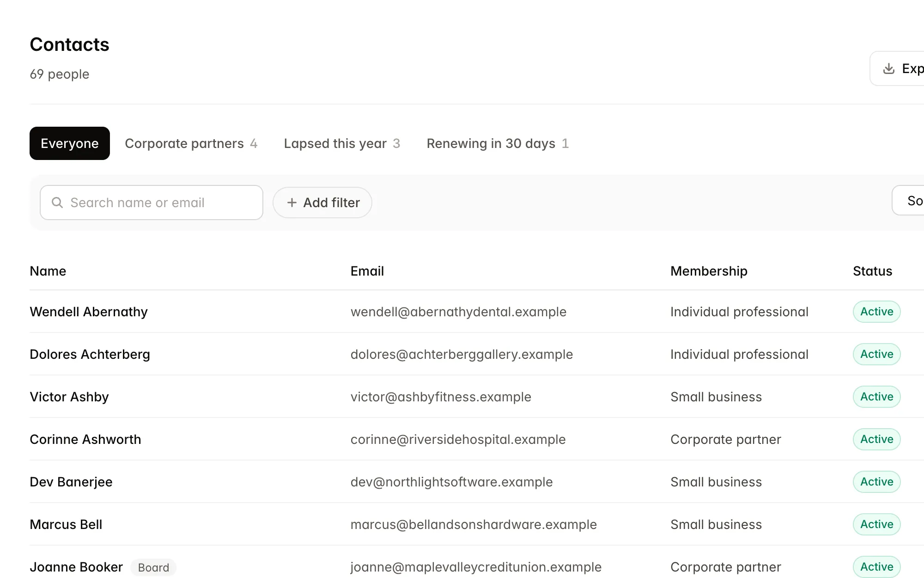Click Dolores Achterberg's Individual professional membership
Viewport: 924px width, 578px height.
click(739, 354)
